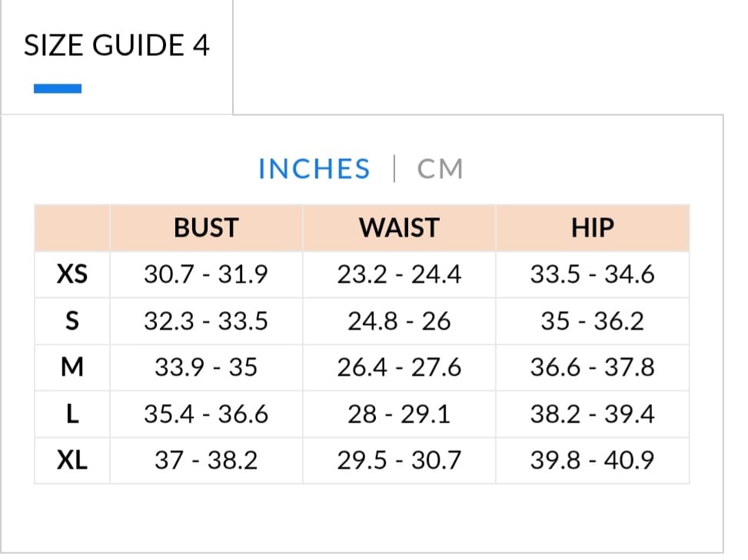Click the XS bust value 30.7 - 31.9
The height and width of the screenshot is (560, 748).
pyautogui.click(x=206, y=274)
